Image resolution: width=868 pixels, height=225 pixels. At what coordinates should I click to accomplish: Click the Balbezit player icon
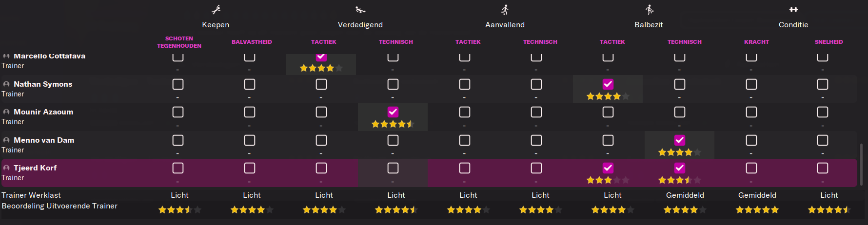pos(649,10)
